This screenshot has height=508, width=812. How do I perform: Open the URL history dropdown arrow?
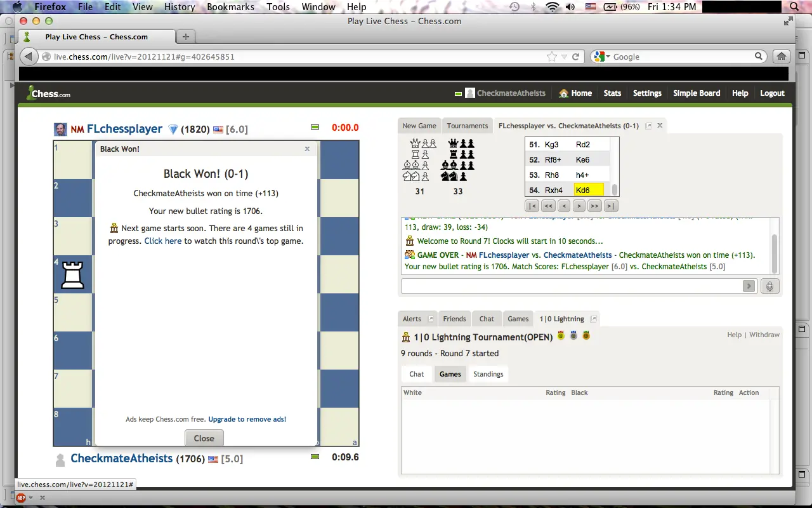pyautogui.click(x=565, y=57)
